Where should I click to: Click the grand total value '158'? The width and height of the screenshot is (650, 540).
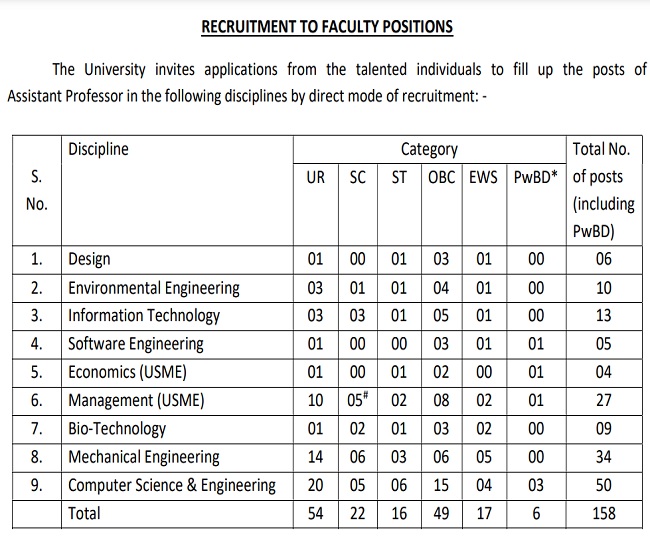(603, 514)
